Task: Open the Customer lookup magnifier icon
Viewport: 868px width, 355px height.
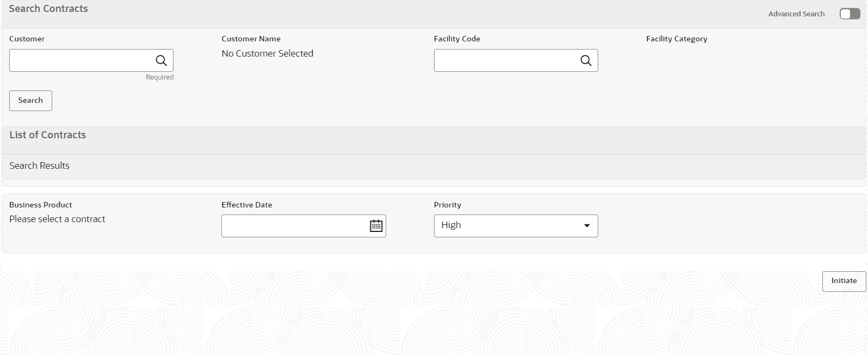Action: [161, 60]
